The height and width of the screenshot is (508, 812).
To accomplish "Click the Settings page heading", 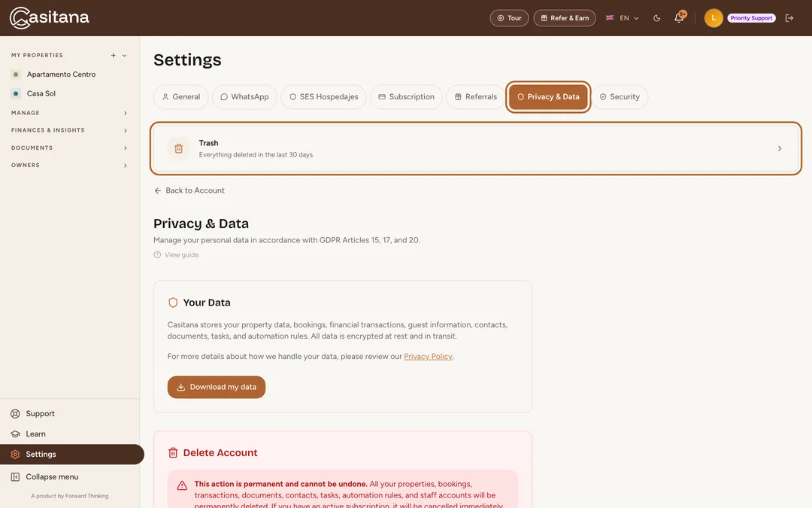I will tap(187, 59).
